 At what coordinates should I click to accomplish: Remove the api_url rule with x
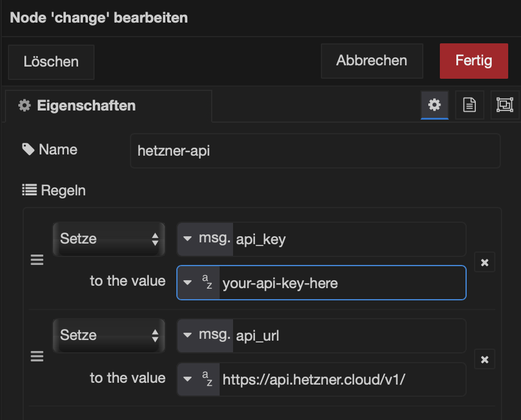click(x=484, y=360)
